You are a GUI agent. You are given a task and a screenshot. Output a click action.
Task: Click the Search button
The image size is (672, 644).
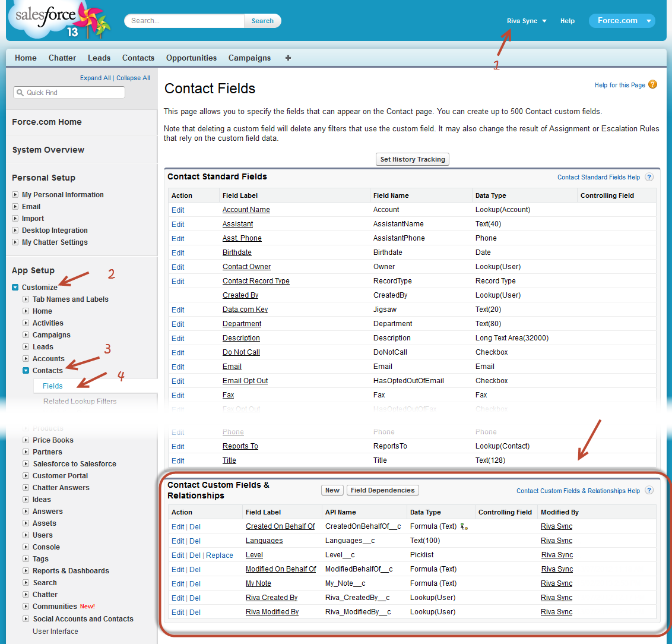tap(262, 21)
